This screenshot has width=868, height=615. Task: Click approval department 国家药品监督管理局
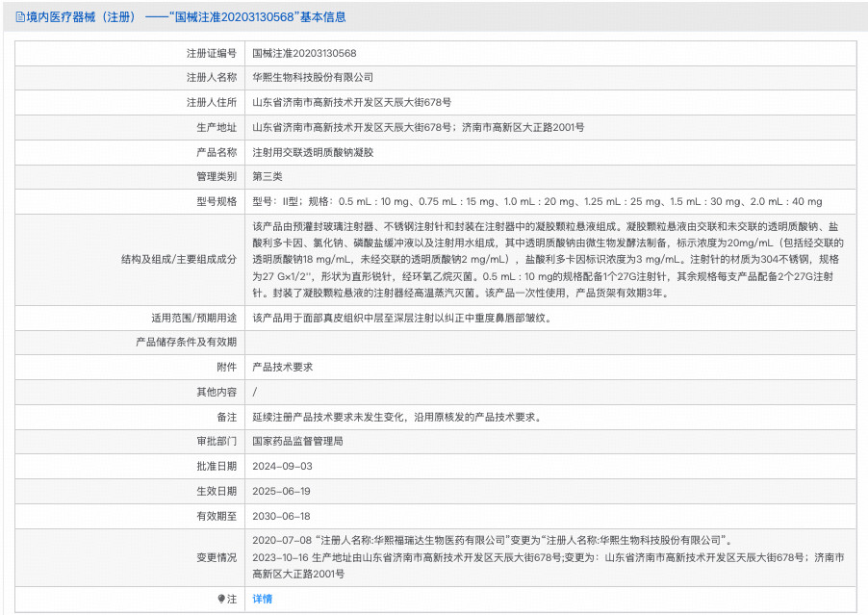point(297,441)
